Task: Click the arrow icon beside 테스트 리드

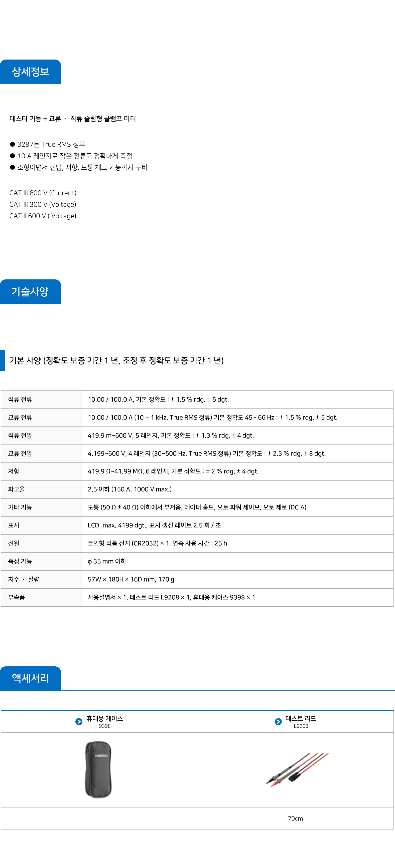Action: click(x=278, y=721)
